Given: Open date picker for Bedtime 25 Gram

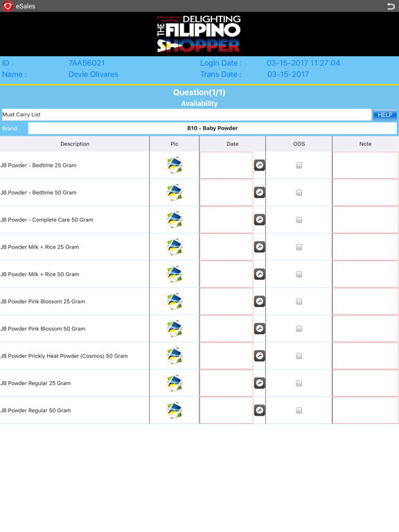Looking at the screenshot, I should coord(260,166).
